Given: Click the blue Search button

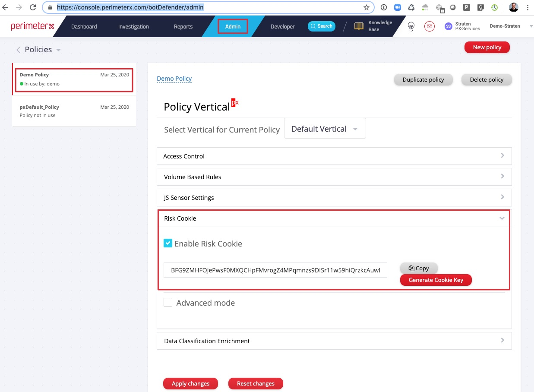Looking at the screenshot, I should [x=322, y=26].
